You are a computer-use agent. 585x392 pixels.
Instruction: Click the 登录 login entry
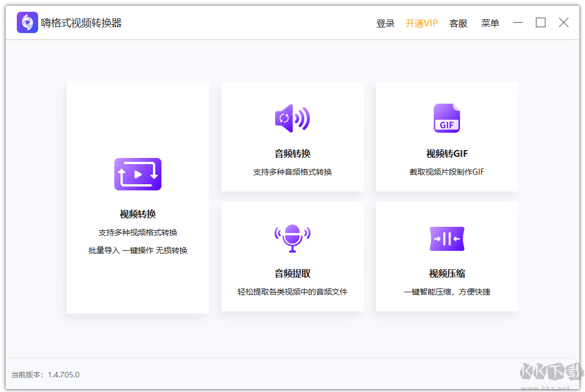click(385, 23)
